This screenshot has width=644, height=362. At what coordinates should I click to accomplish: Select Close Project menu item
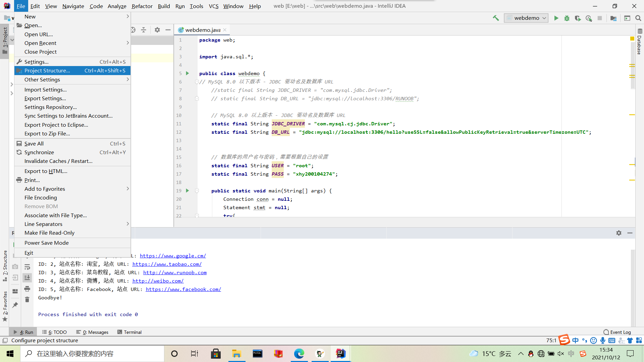(x=72, y=52)
